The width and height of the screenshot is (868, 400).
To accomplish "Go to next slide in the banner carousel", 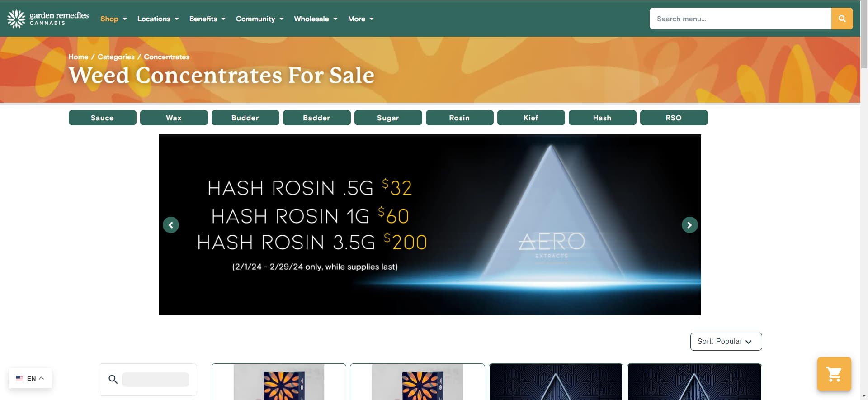I will coord(689,225).
